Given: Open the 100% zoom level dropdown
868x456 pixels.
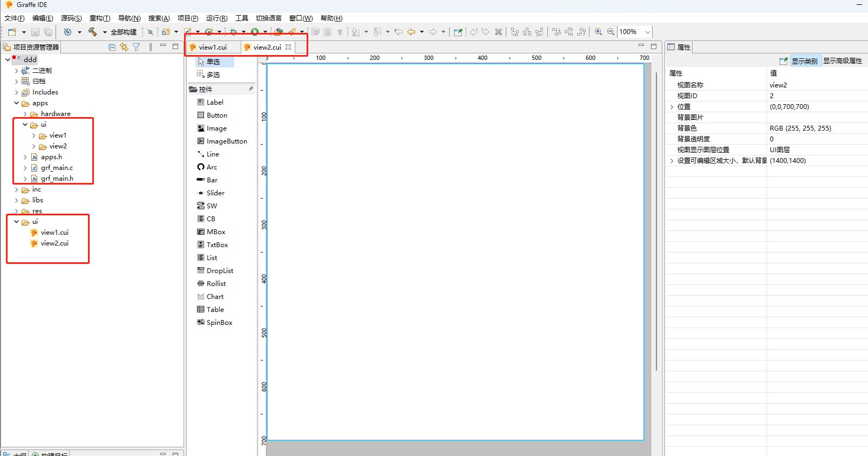Looking at the screenshot, I should [x=648, y=32].
